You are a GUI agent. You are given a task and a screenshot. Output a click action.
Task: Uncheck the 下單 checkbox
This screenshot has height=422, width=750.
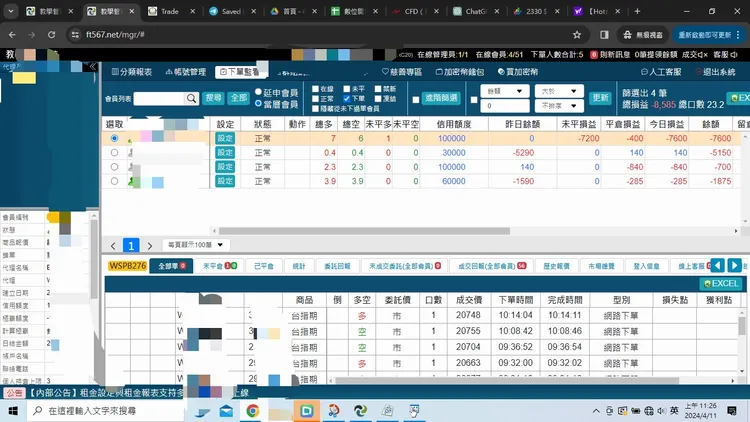347,99
